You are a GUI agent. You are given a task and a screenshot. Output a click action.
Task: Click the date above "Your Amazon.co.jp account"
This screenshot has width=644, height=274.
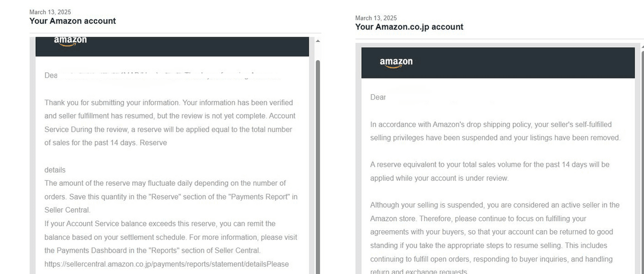376,18
